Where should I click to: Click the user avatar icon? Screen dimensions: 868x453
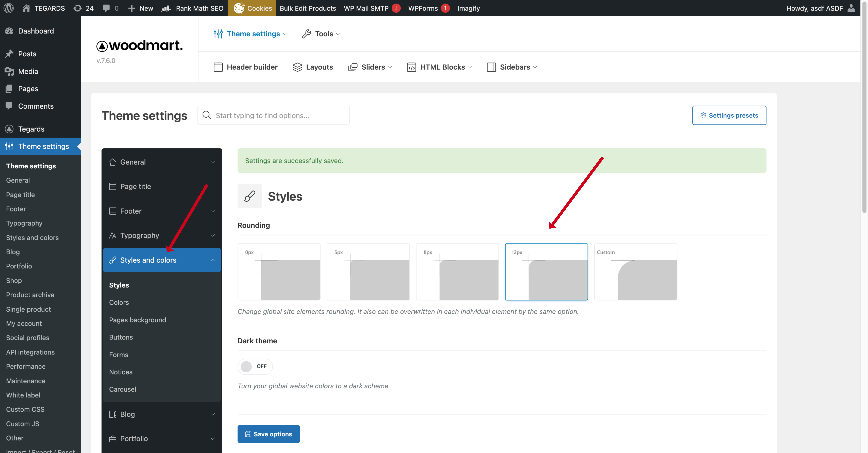pos(851,8)
